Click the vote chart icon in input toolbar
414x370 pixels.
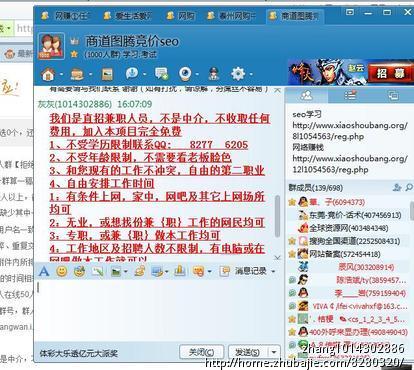(180, 271)
